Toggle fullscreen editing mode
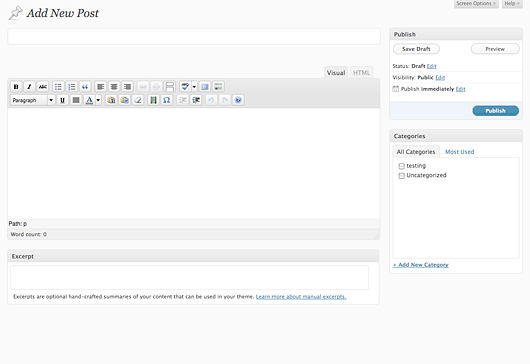 204,87
